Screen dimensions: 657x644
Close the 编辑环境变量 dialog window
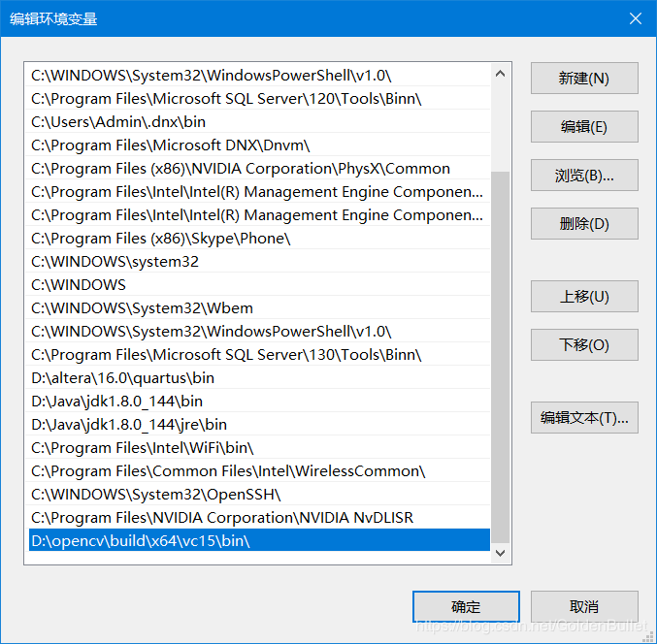[636, 18]
